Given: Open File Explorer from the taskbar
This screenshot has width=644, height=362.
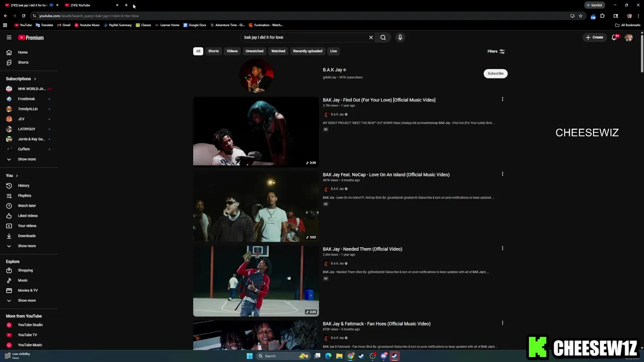Looking at the screenshot, I should tap(339, 356).
